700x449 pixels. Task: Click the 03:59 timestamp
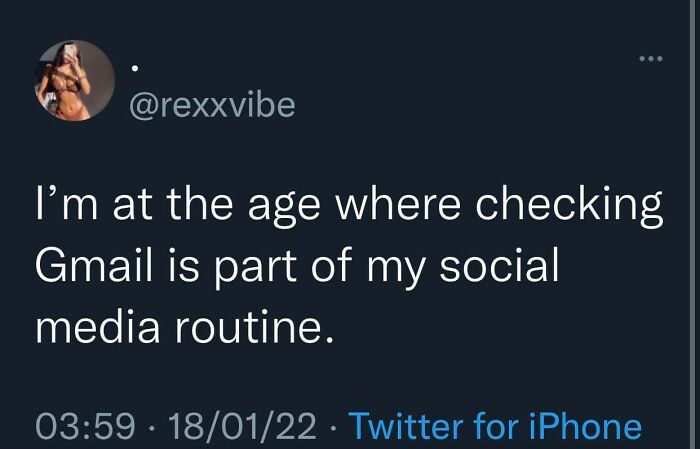(85, 427)
